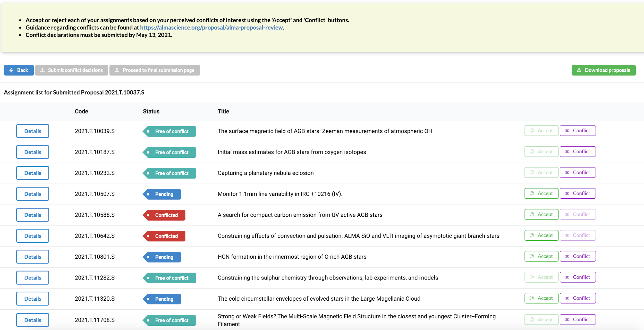Mark 2021.T.10232.S as Conflict
644x330 pixels.
578,173
